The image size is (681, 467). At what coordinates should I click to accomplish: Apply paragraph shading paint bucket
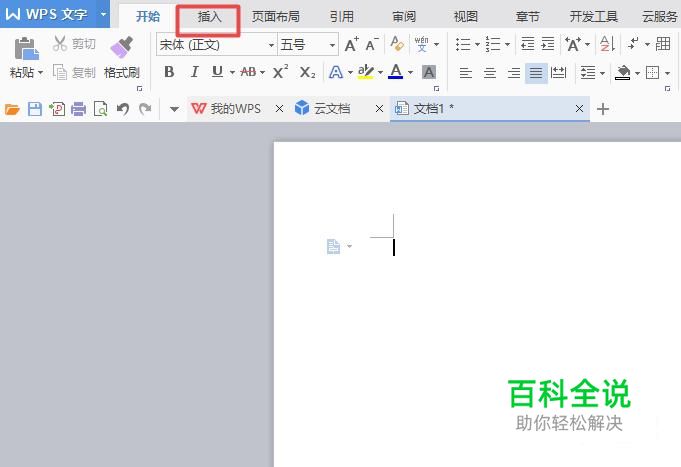[x=623, y=73]
